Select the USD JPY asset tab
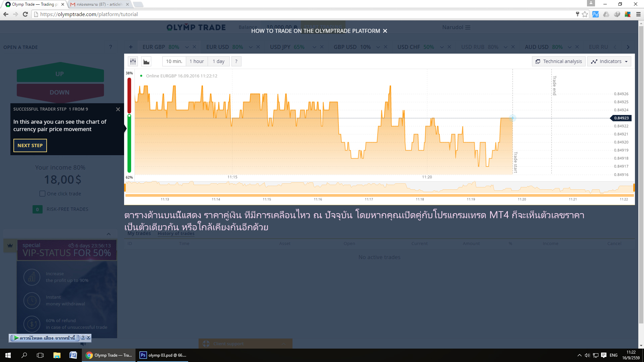 coord(287,47)
